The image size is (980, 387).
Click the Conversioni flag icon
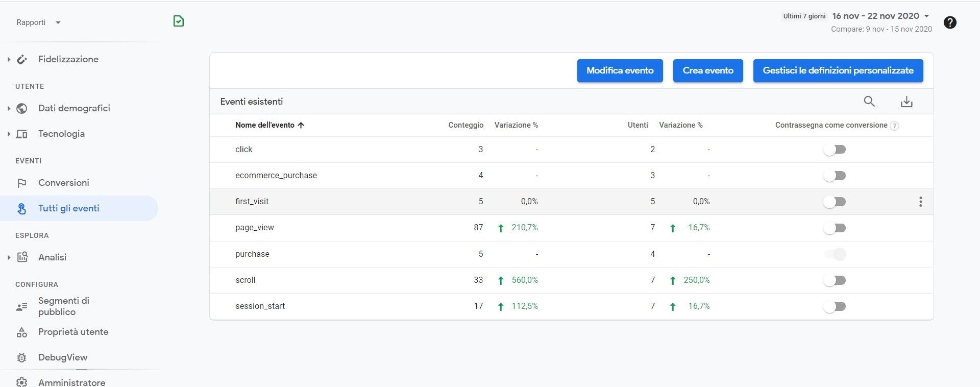[x=22, y=183]
